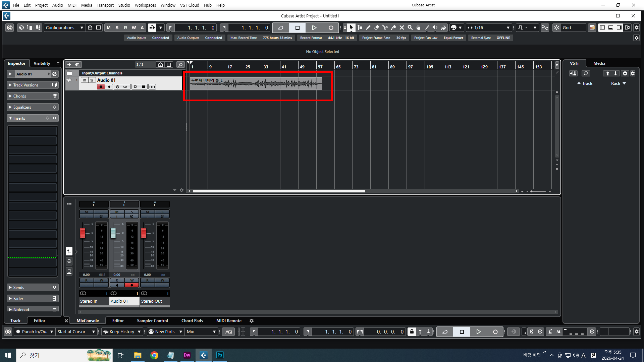Image resolution: width=644 pixels, height=362 pixels.
Task: Select the Erase tool
Action: point(376,28)
